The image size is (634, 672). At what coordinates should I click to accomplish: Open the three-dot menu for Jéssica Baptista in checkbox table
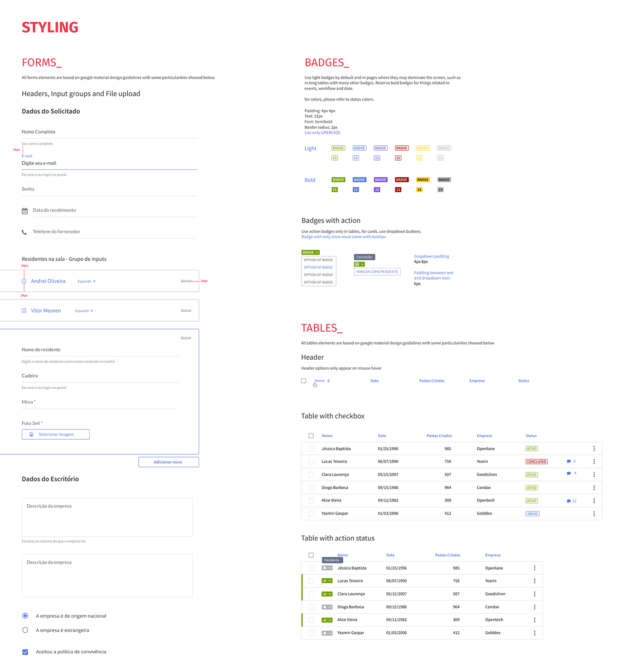coord(594,448)
